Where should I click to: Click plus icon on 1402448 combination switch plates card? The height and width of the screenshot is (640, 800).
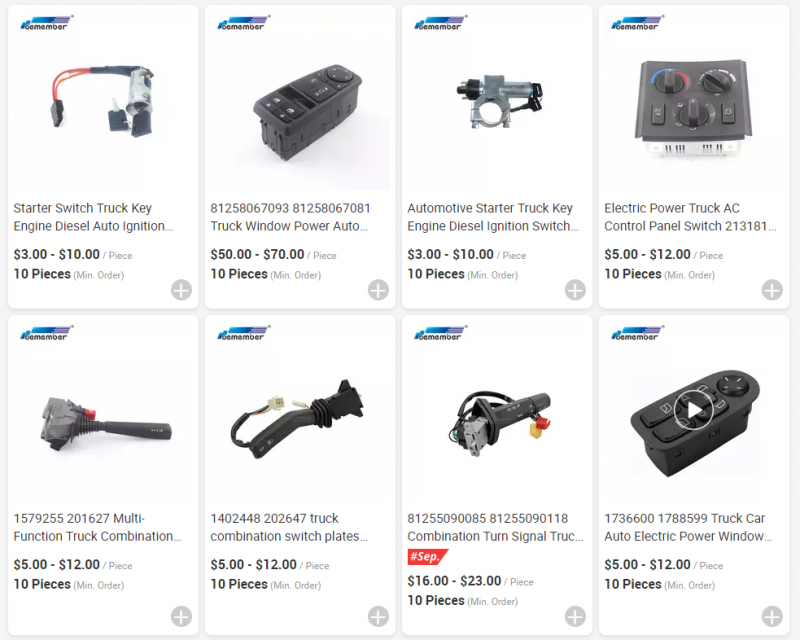[x=378, y=616]
